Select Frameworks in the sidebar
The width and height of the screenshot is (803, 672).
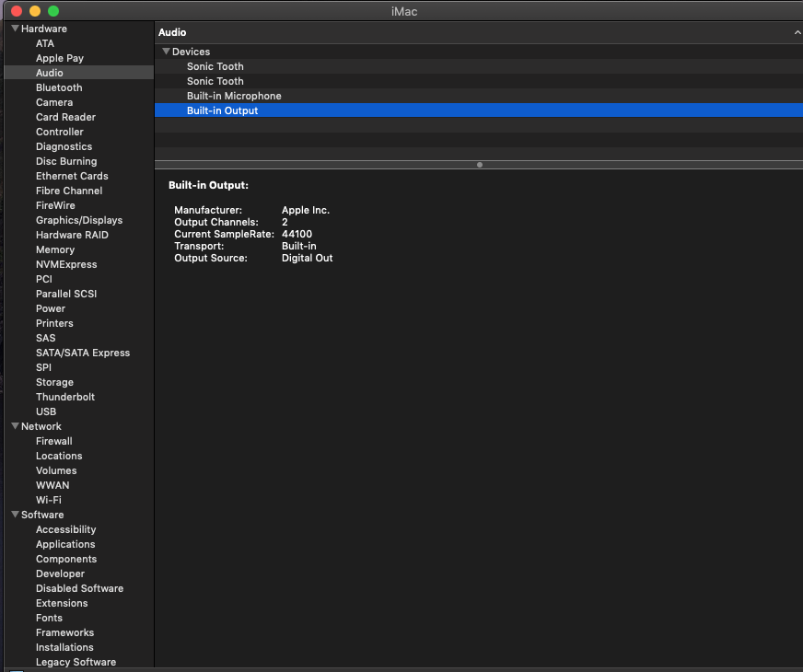64,632
